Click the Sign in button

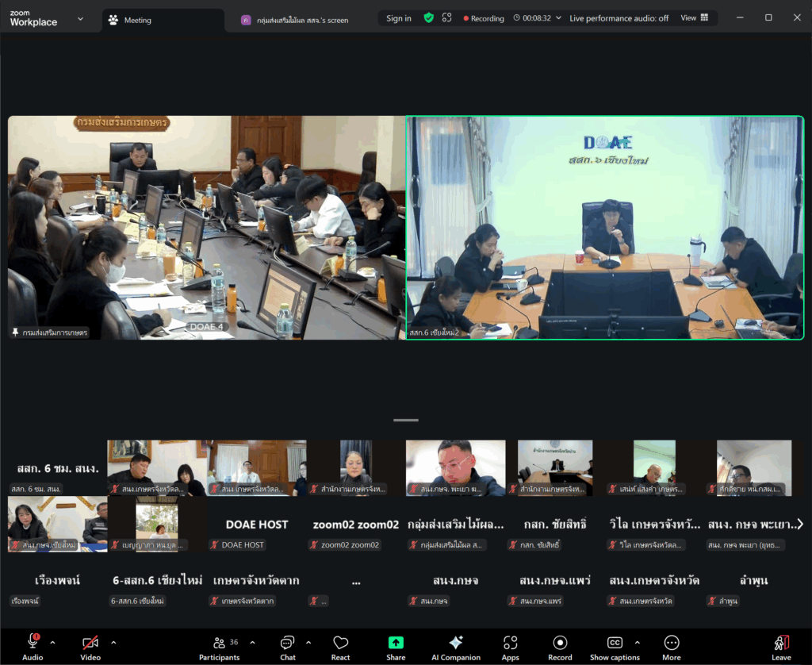point(398,18)
